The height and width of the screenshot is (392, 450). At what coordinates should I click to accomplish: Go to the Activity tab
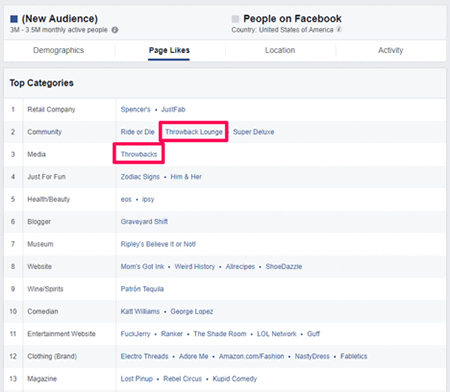pyautogui.click(x=391, y=50)
